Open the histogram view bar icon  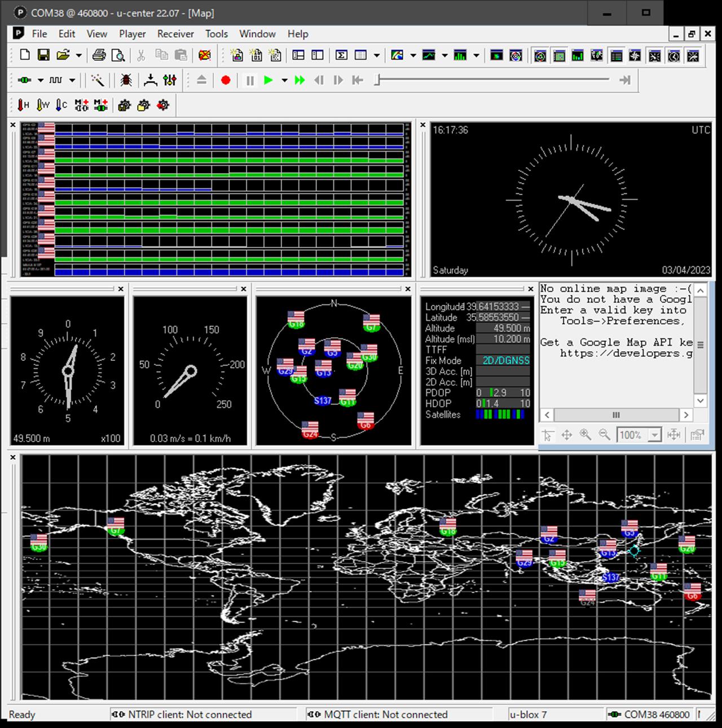coord(460,55)
